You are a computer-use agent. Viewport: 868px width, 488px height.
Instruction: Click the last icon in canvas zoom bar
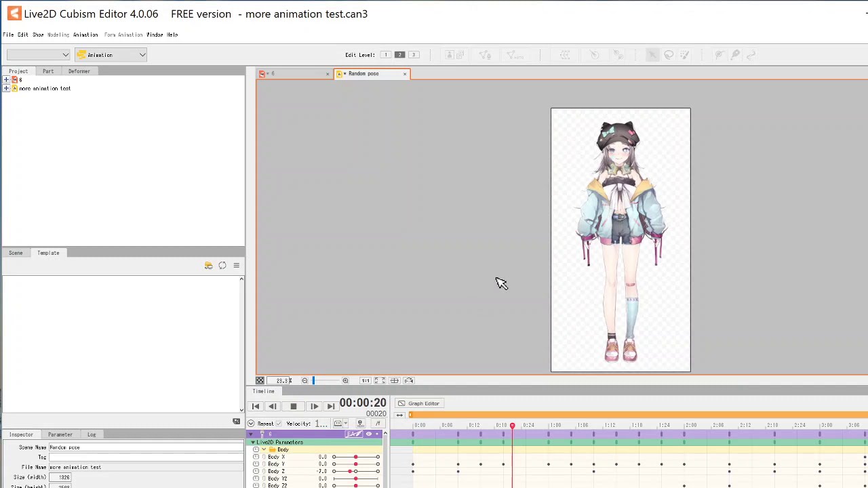pos(409,380)
